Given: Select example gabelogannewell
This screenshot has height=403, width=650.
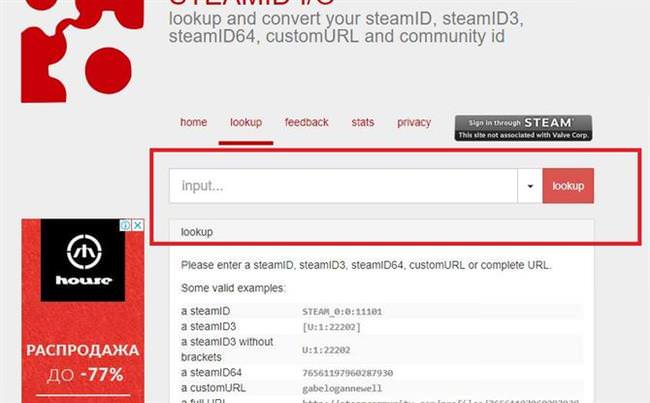Looking at the screenshot, I should tap(342, 388).
